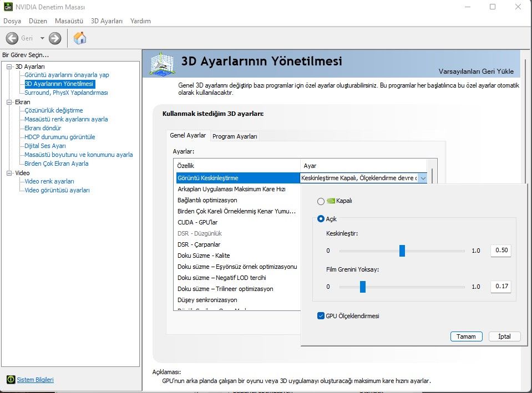Select the Düşey senkronizasyon row

tap(238, 300)
